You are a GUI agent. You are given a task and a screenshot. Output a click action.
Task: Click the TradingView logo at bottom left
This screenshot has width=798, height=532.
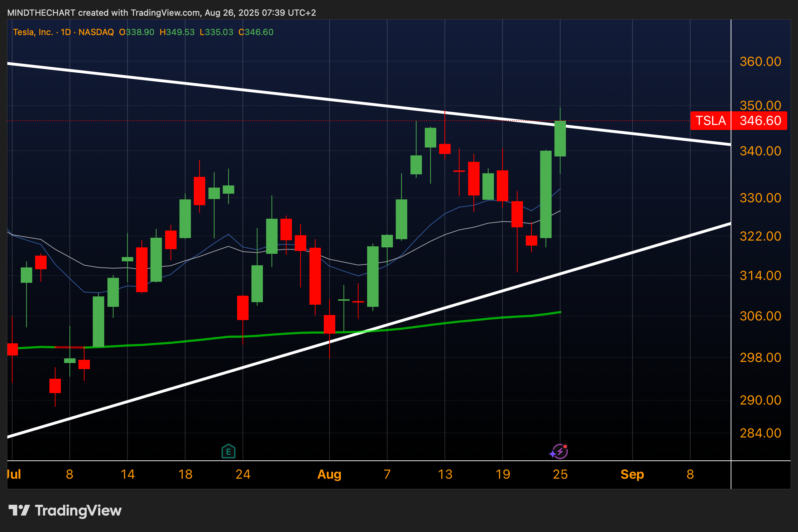pyautogui.click(x=65, y=511)
